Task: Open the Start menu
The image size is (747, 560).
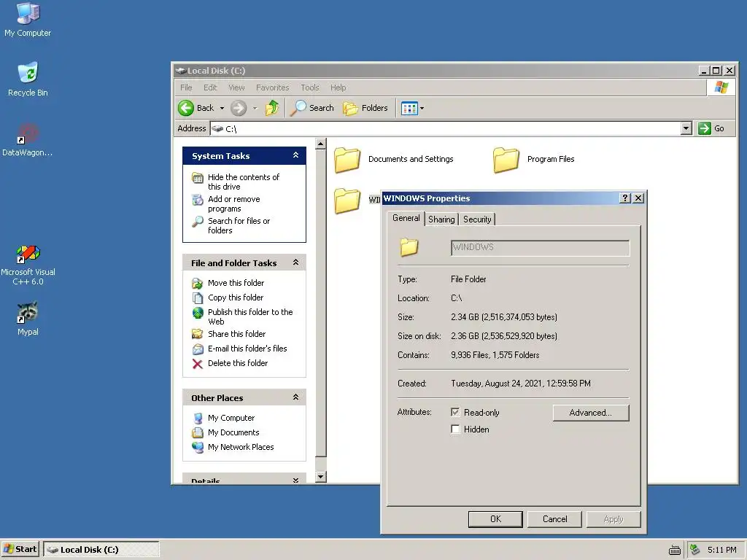Action: 20,549
